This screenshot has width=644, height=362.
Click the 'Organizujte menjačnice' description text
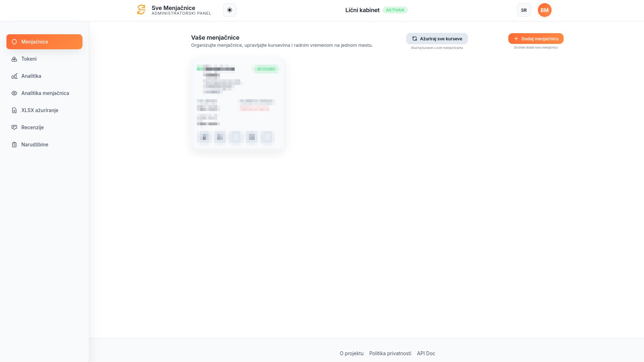pyautogui.click(x=282, y=45)
